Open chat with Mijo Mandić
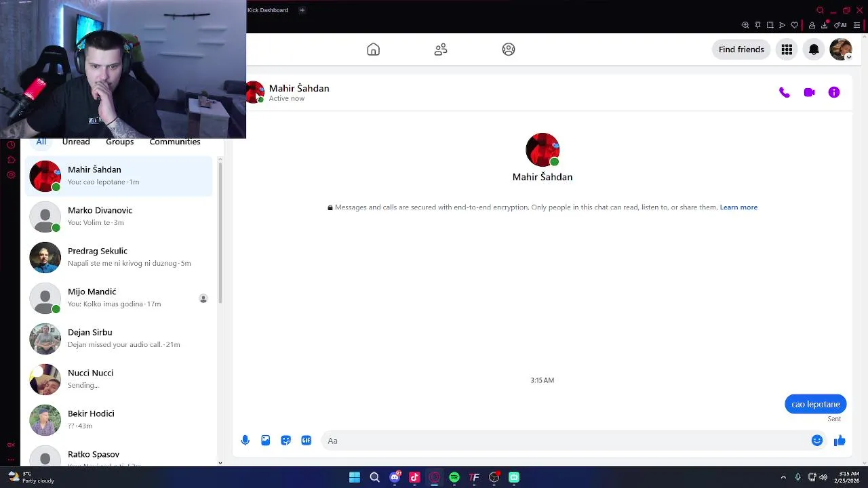This screenshot has height=488, width=868. coord(119,298)
